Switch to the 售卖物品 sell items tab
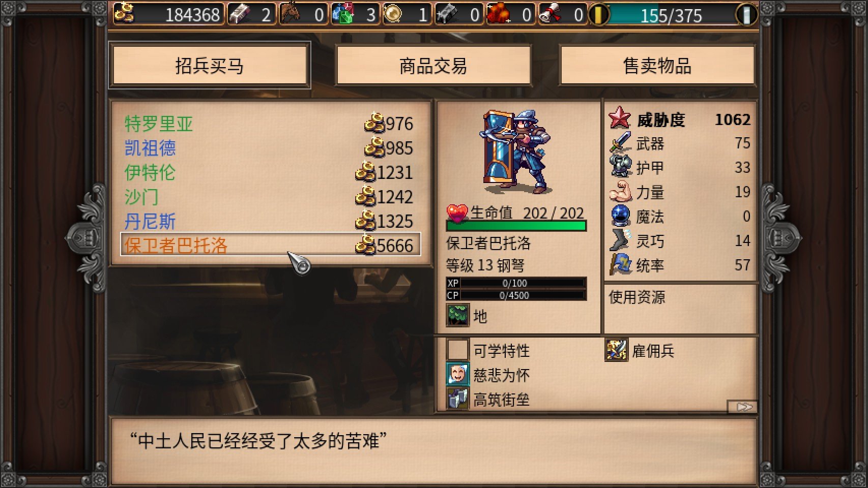 (657, 66)
